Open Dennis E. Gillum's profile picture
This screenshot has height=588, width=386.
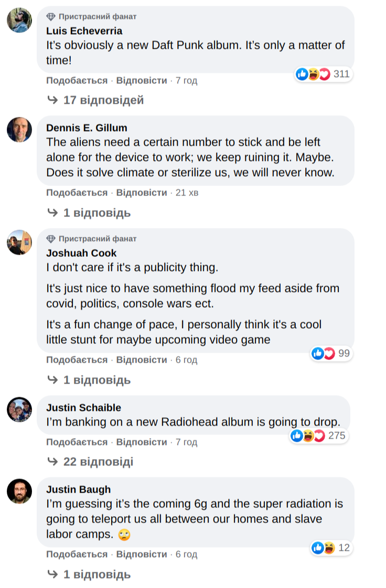pyautogui.click(x=19, y=129)
